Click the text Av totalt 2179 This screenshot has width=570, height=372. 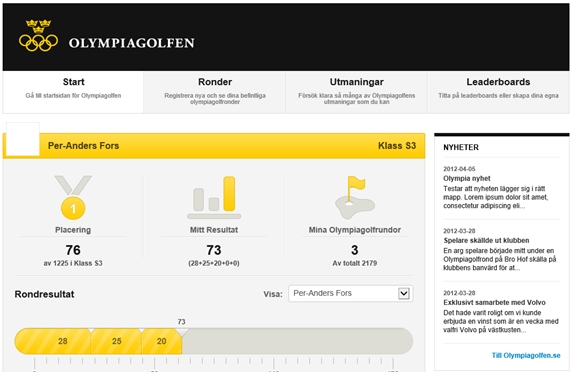click(355, 263)
